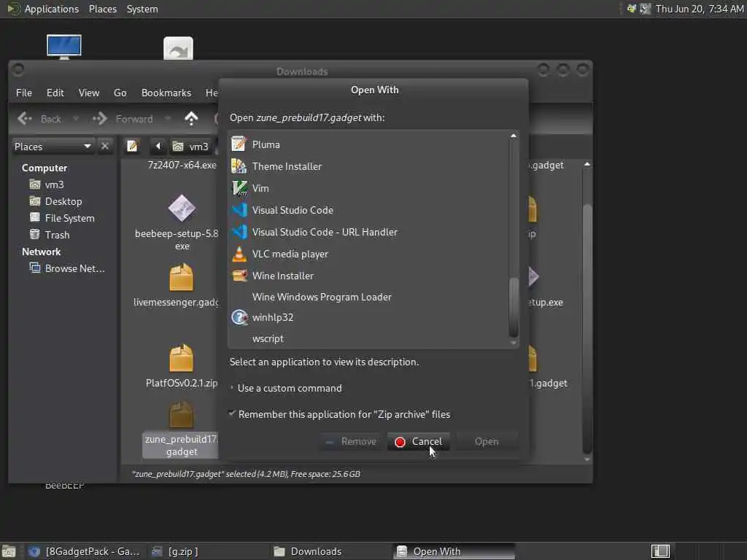Screen dimensions: 747x560
Task: Open the Back history dropdown arrow
Action: [75, 119]
